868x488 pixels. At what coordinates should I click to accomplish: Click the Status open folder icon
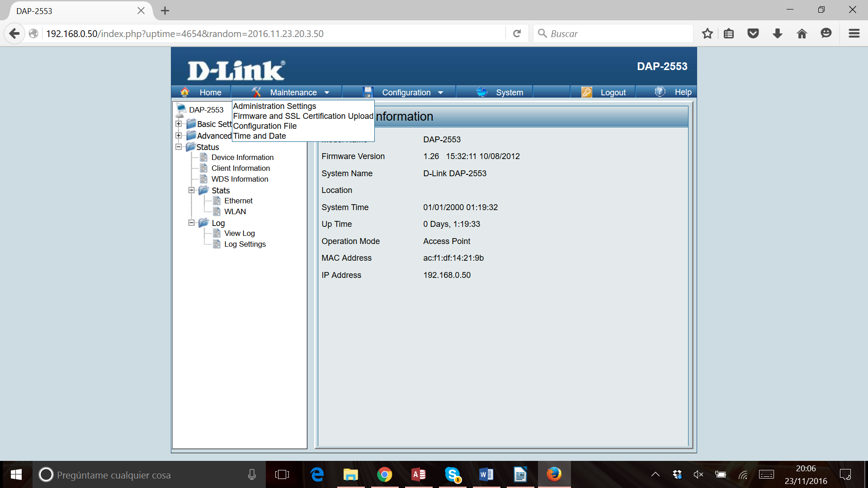pos(190,147)
